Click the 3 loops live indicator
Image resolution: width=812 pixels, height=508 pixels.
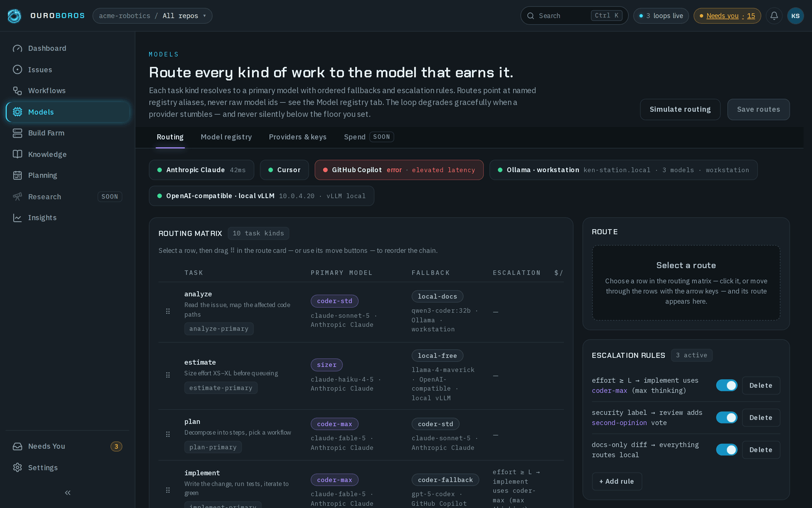point(661,16)
